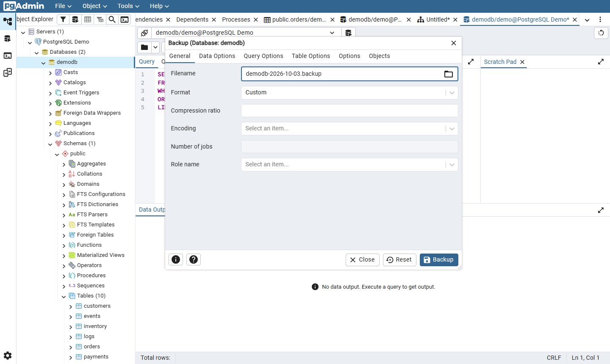Maximize the Data Output panel
Viewport: 610px width, 364px height.
601,210
